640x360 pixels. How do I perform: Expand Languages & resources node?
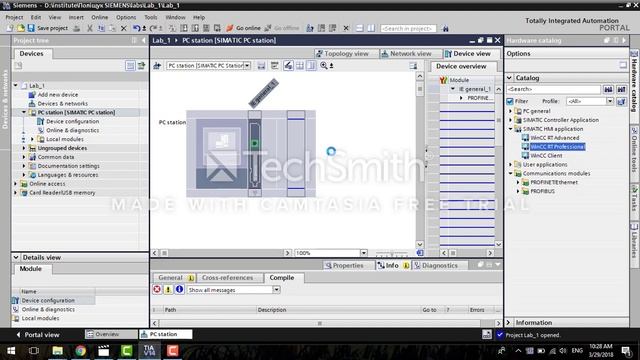pos(24,175)
